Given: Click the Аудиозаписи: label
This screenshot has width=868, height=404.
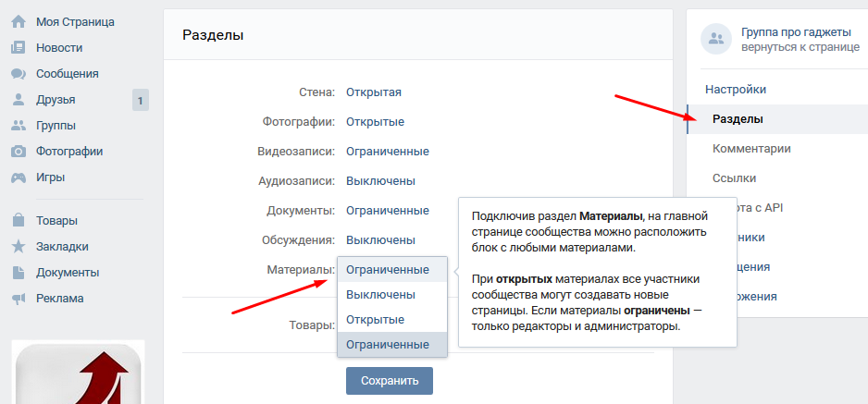Looking at the screenshot, I should 297,181.
